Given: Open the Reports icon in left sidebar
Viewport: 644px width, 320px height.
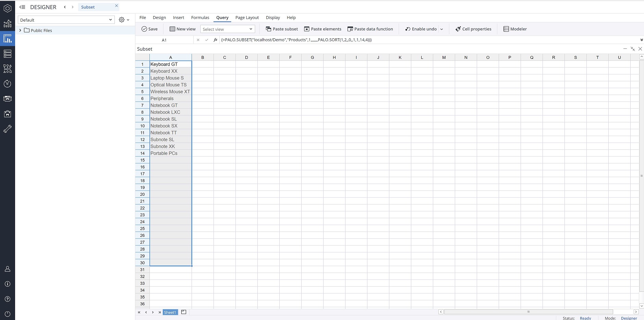Looking at the screenshot, I should click(x=8, y=24).
